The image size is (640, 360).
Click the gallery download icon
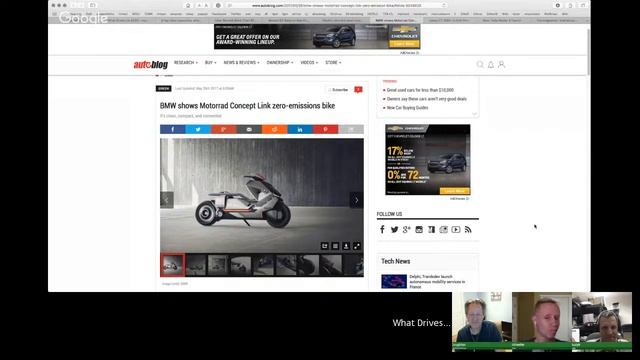[x=346, y=246]
